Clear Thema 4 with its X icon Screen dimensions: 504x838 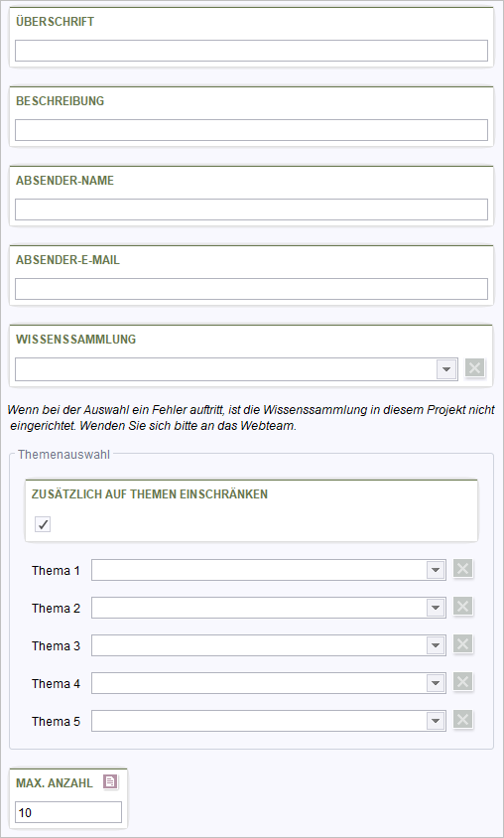(463, 682)
